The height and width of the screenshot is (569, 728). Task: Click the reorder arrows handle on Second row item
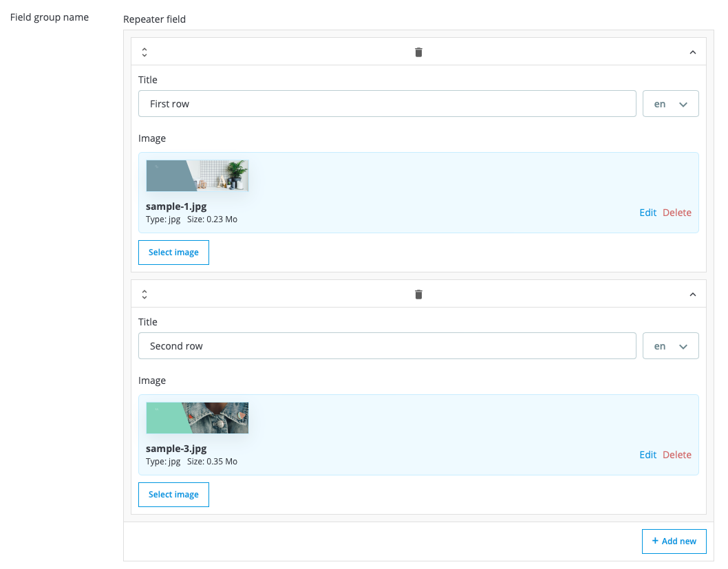coord(144,294)
